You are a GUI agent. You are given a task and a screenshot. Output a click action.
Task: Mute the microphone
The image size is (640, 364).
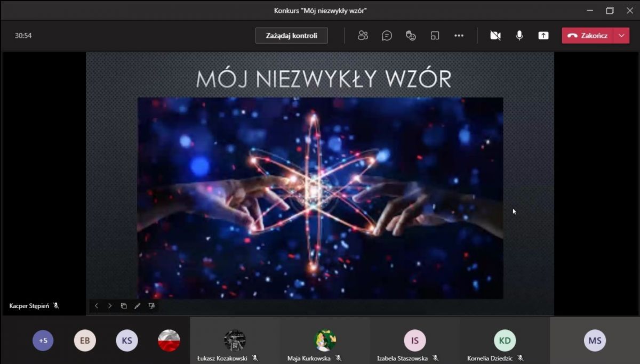point(519,36)
